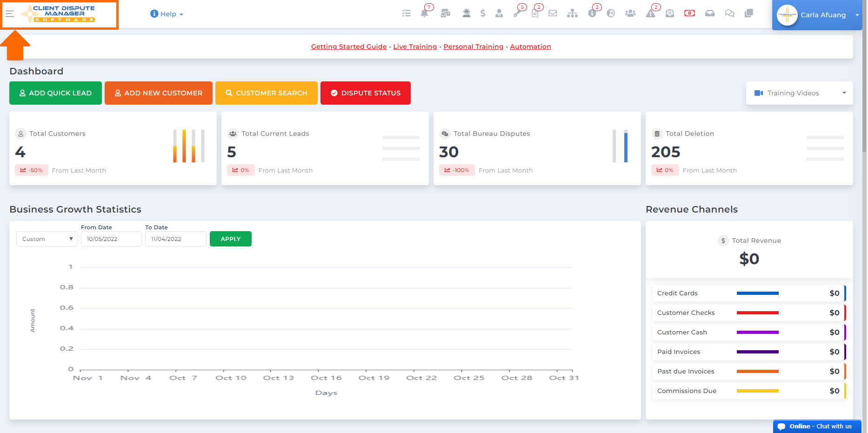The image size is (868, 433).
Task: Click the Dispute Status button
Action: [366, 93]
